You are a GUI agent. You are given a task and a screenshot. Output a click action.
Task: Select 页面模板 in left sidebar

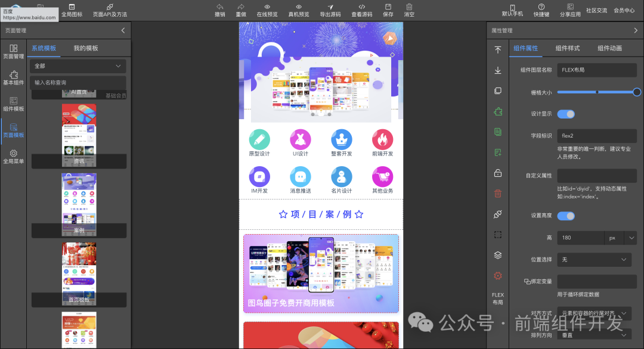pyautogui.click(x=14, y=130)
